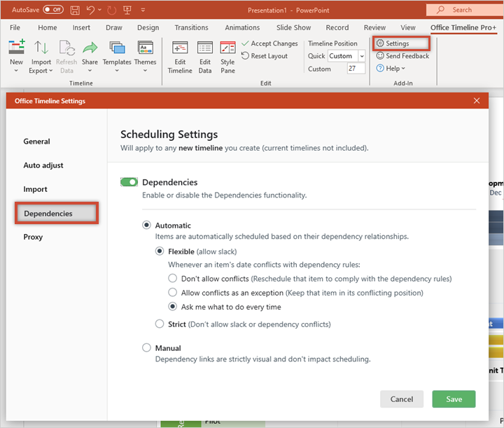
Task: Switch to the Transitions ribbon tab
Action: (191, 27)
